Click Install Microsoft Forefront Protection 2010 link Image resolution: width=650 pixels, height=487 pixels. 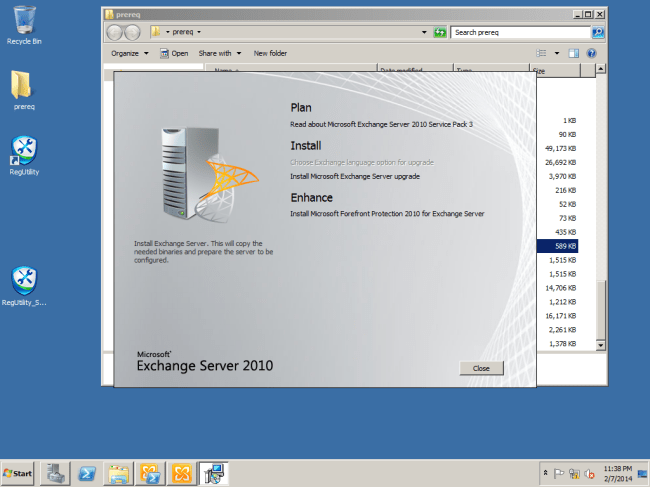[387, 214]
